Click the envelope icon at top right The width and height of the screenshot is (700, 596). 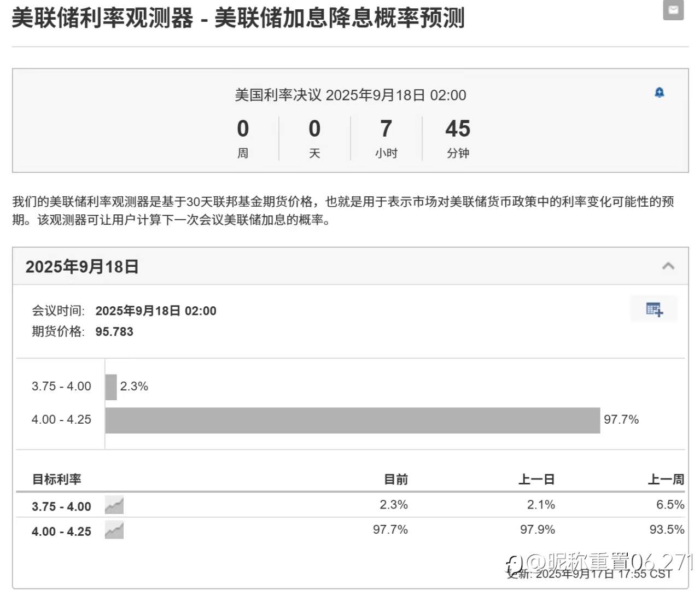[x=673, y=10]
